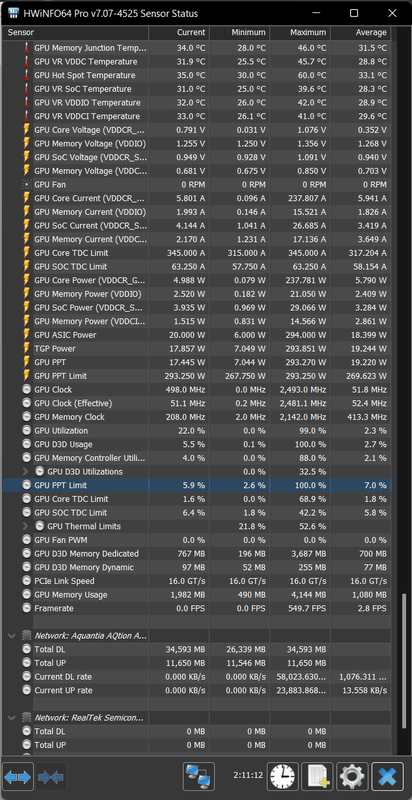This screenshot has height=800, width=412.
Task: Click gauge icon beside GPU Utilization
Action: tap(27, 431)
